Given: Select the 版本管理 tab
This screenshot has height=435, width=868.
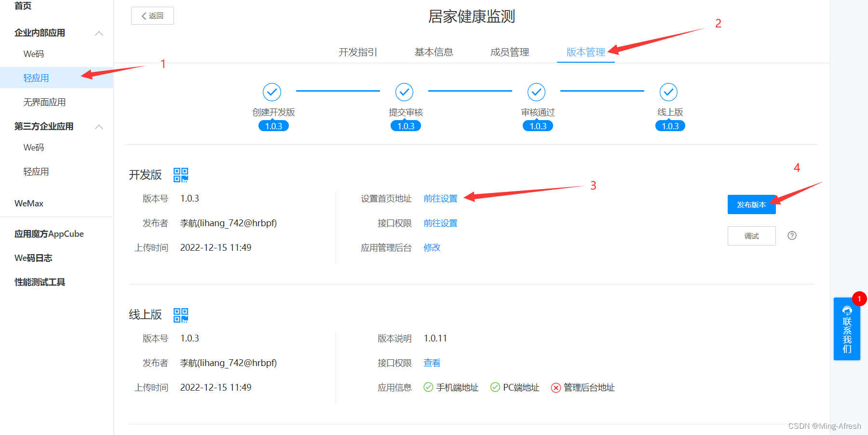Looking at the screenshot, I should tap(586, 52).
